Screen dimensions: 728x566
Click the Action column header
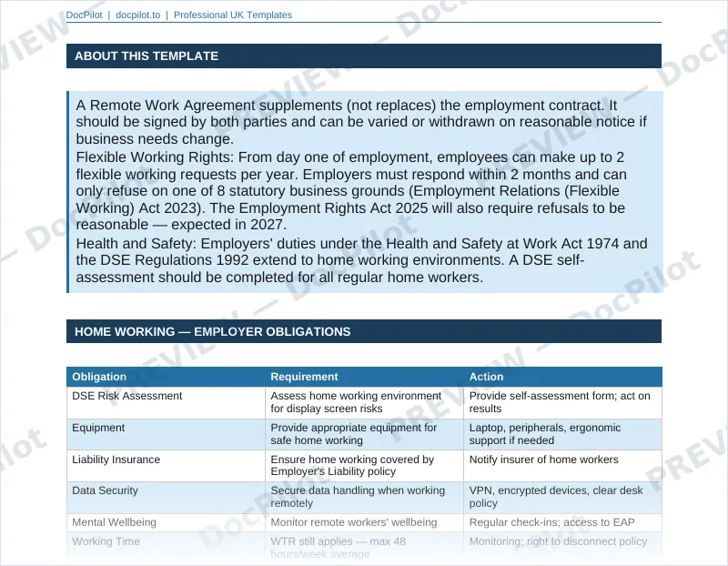point(562,377)
